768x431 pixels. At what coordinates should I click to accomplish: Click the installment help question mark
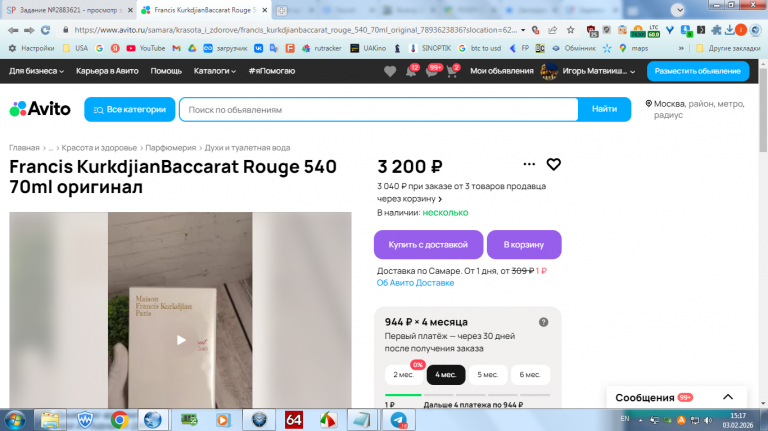point(544,322)
